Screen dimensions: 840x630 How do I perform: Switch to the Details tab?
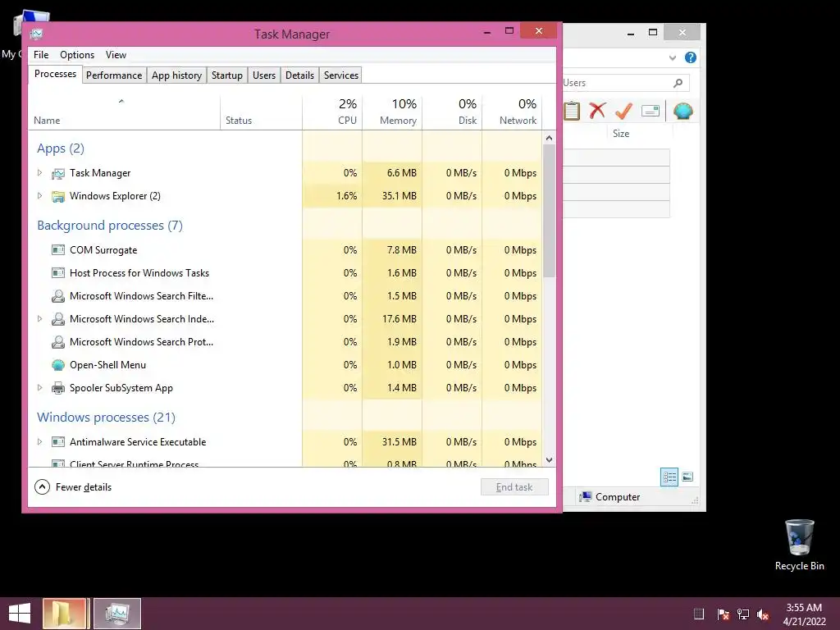[299, 75]
